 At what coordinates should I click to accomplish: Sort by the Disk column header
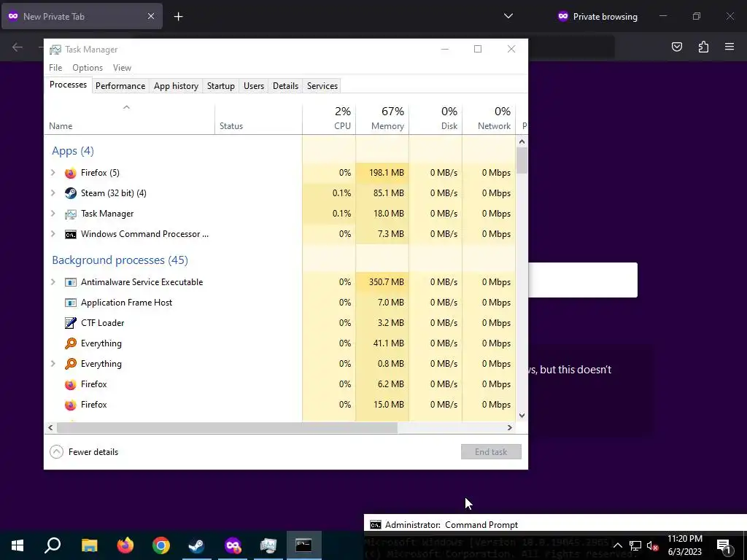point(436,118)
